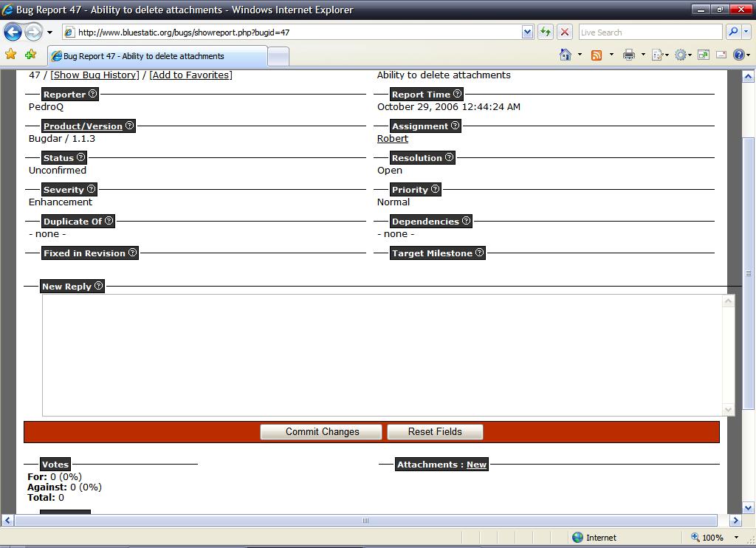
Task: Click the Stop loading icon
Action: [x=565, y=32]
